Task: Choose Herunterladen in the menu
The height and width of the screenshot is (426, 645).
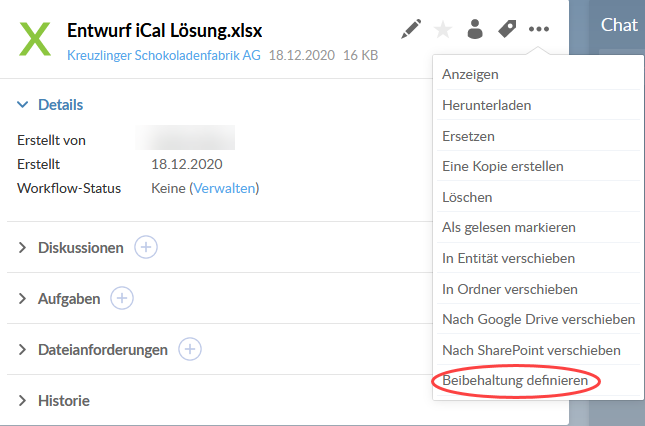Action: (x=538, y=105)
